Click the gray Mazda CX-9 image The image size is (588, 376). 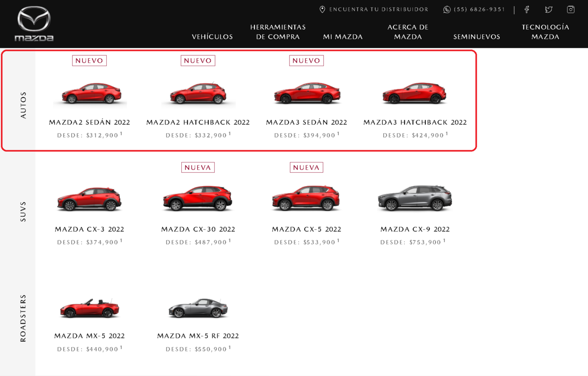pos(415,198)
